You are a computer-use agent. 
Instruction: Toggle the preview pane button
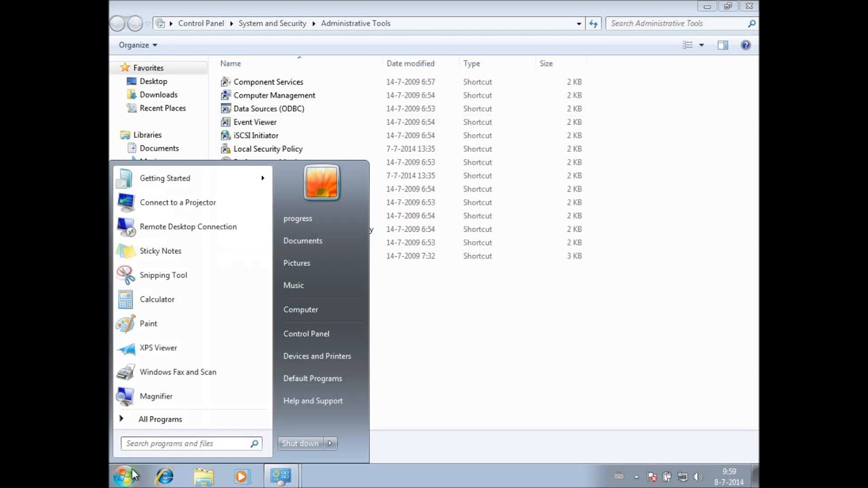pos(723,45)
